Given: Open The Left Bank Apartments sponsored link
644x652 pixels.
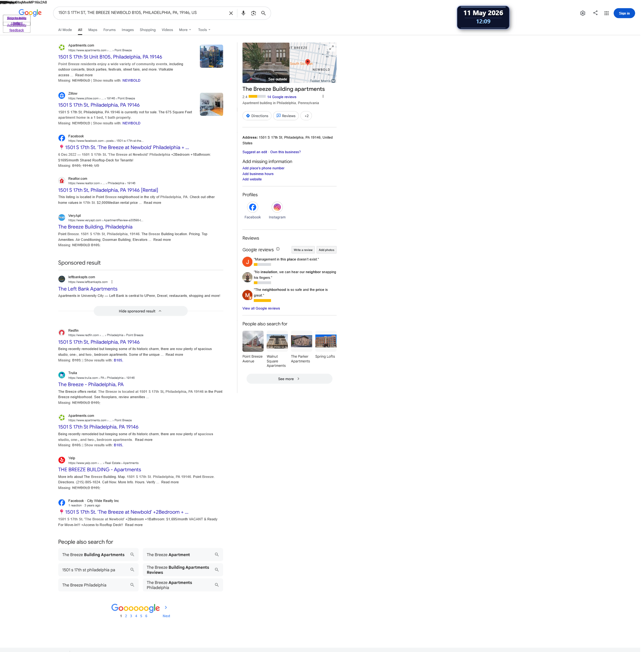Looking at the screenshot, I should coord(88,289).
